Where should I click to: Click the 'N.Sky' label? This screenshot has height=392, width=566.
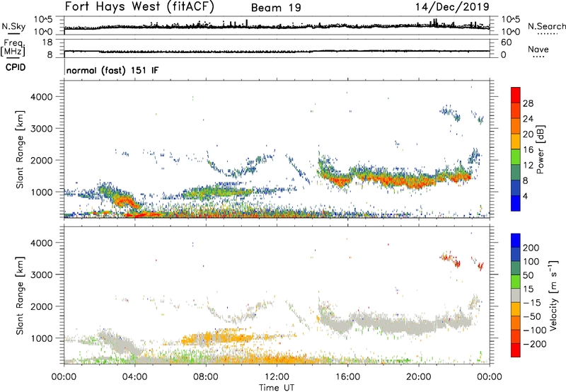pyautogui.click(x=13, y=26)
